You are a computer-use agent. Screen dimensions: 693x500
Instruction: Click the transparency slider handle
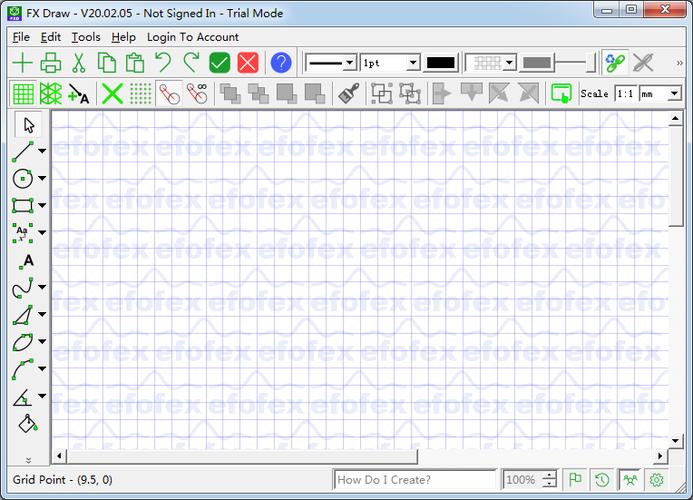click(592, 63)
